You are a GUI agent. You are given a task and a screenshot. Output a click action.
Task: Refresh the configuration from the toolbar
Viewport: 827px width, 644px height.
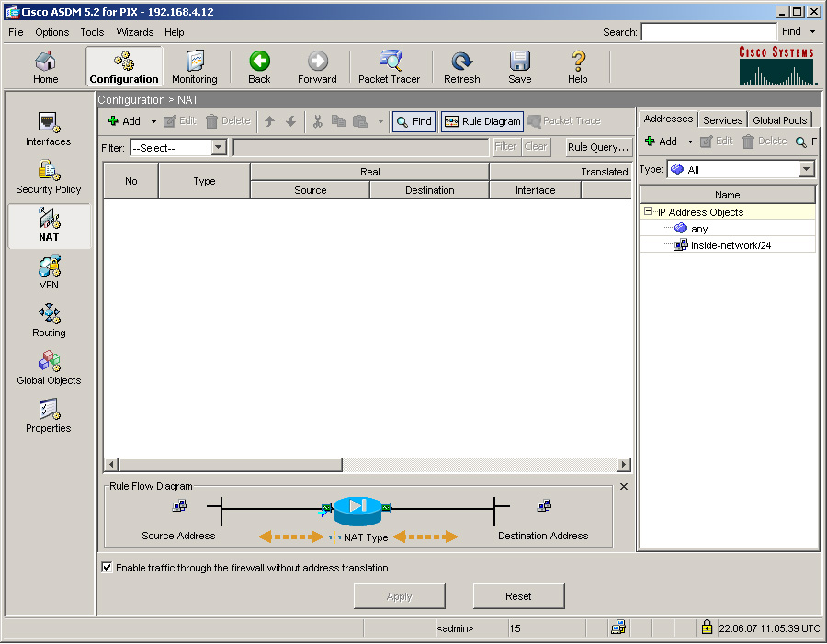pos(461,67)
